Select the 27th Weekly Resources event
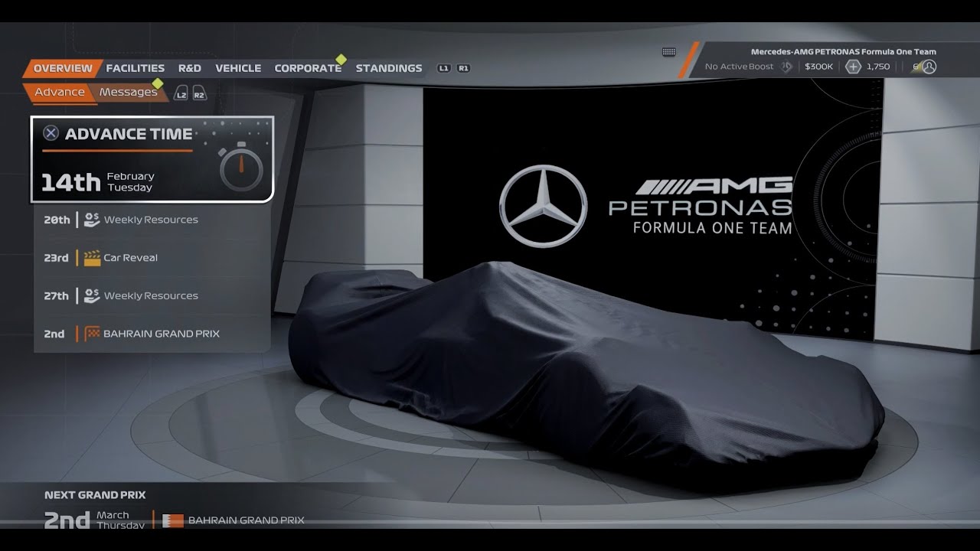This screenshot has height=551, width=980. [x=152, y=296]
